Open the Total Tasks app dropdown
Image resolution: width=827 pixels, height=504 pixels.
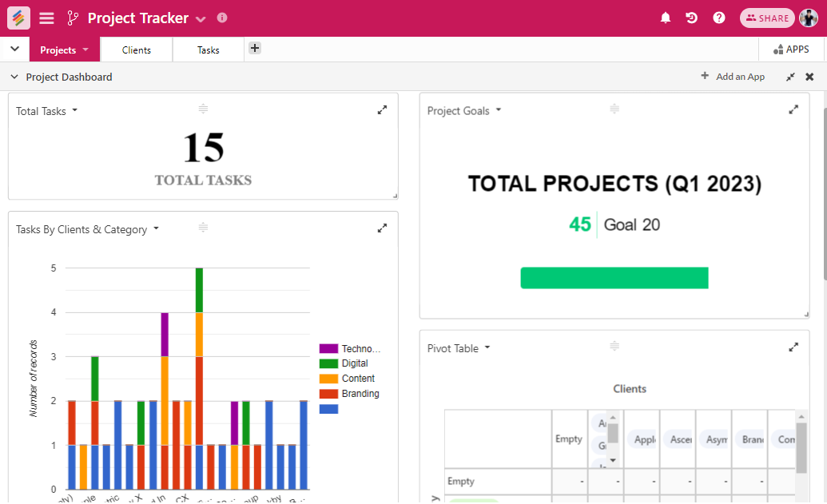click(74, 110)
